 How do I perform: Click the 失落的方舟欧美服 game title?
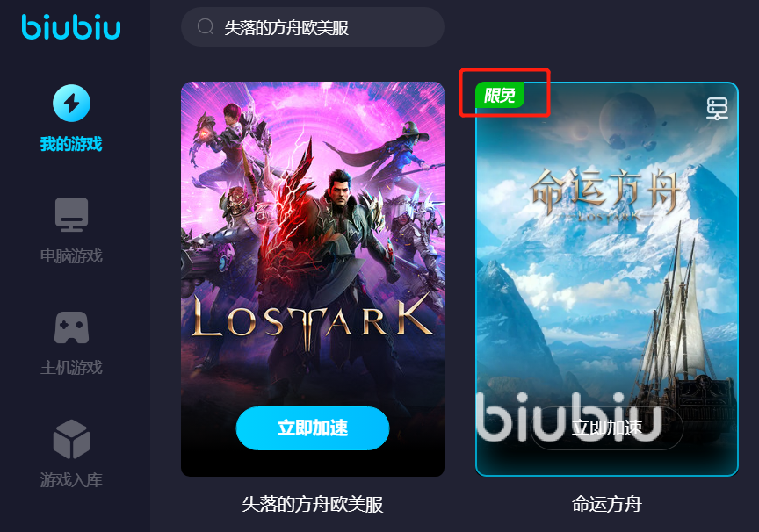(x=313, y=505)
